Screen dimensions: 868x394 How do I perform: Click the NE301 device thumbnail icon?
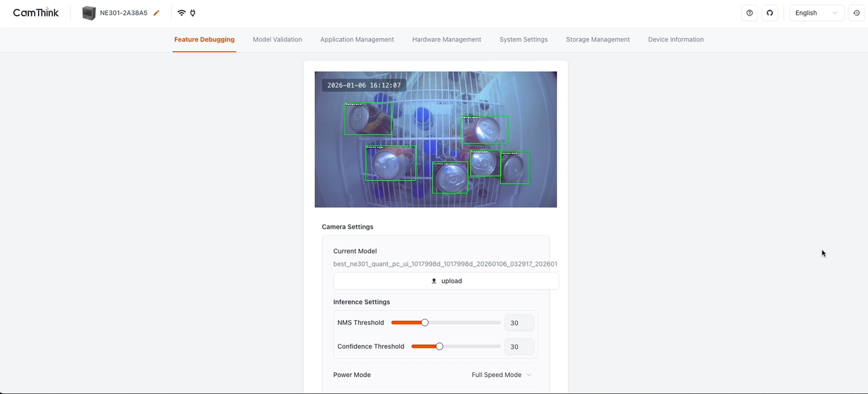(x=89, y=13)
